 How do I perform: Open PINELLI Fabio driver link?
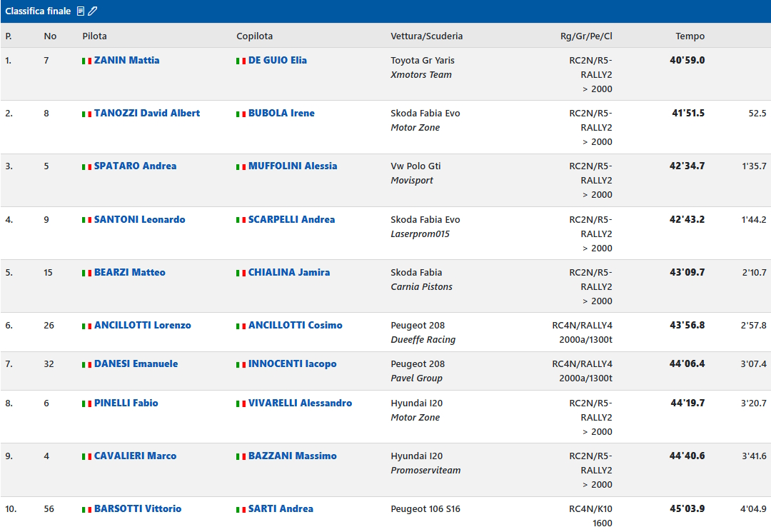(x=126, y=403)
